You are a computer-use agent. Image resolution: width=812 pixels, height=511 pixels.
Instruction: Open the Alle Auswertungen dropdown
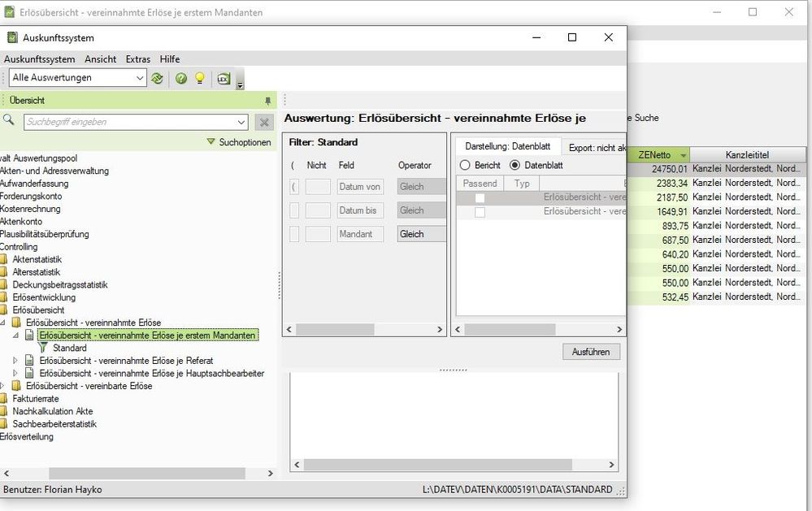tap(139, 78)
